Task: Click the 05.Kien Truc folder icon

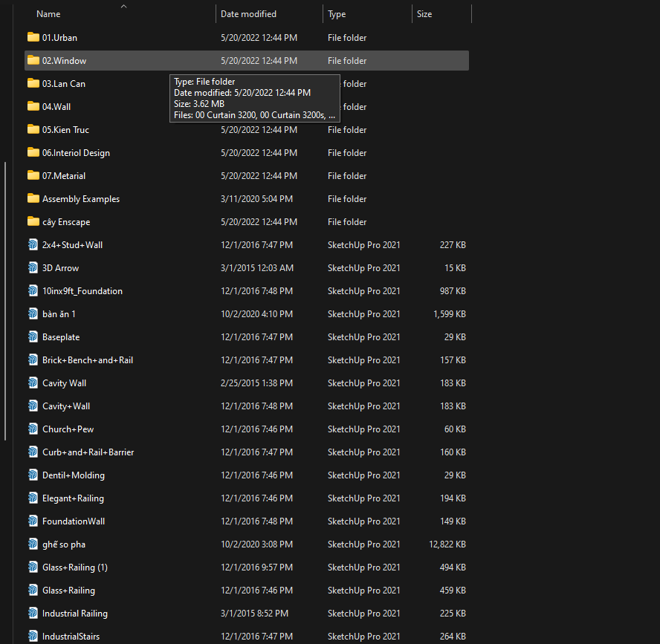Action: coord(33,129)
